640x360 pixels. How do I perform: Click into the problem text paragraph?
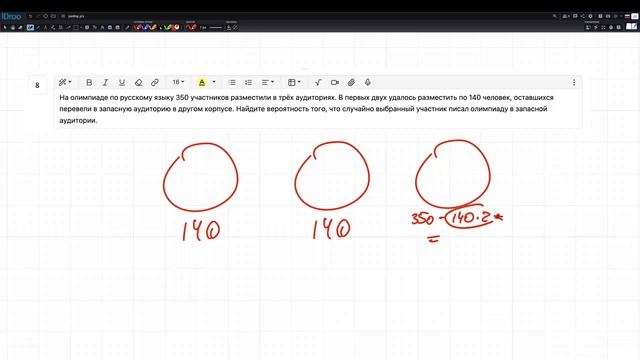click(x=306, y=109)
